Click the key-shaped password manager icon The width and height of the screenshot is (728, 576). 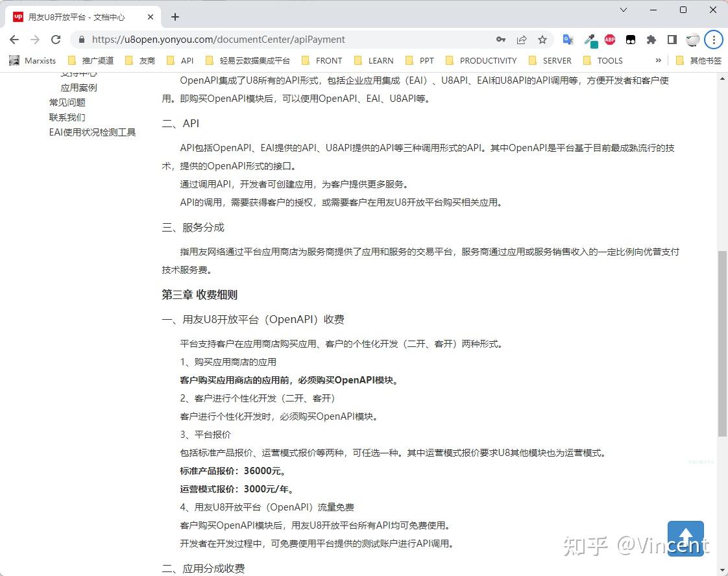[x=501, y=40]
